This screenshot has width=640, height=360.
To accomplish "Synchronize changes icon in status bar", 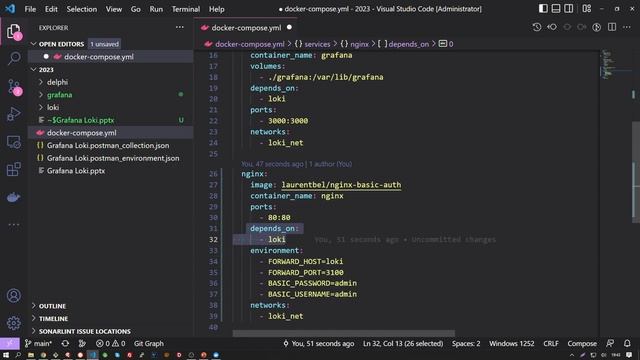I will coord(65,344).
